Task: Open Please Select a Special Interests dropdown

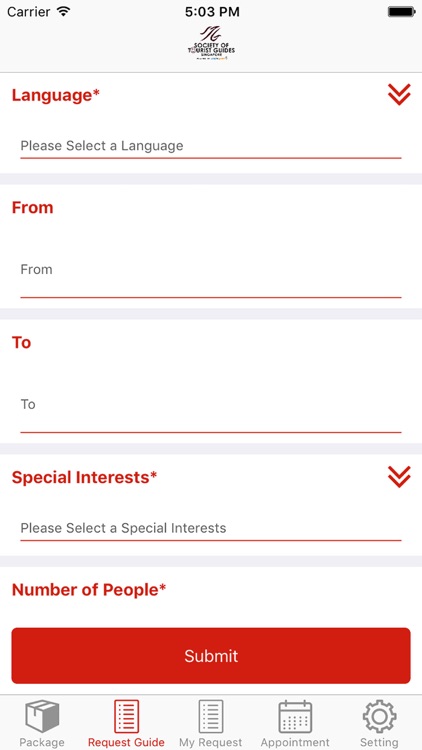Action: point(211,528)
